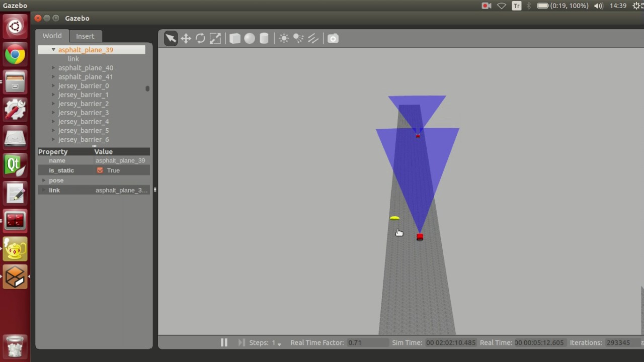Take a screenshot with camera icon
Viewport: 644px width, 362px height.
(x=333, y=39)
